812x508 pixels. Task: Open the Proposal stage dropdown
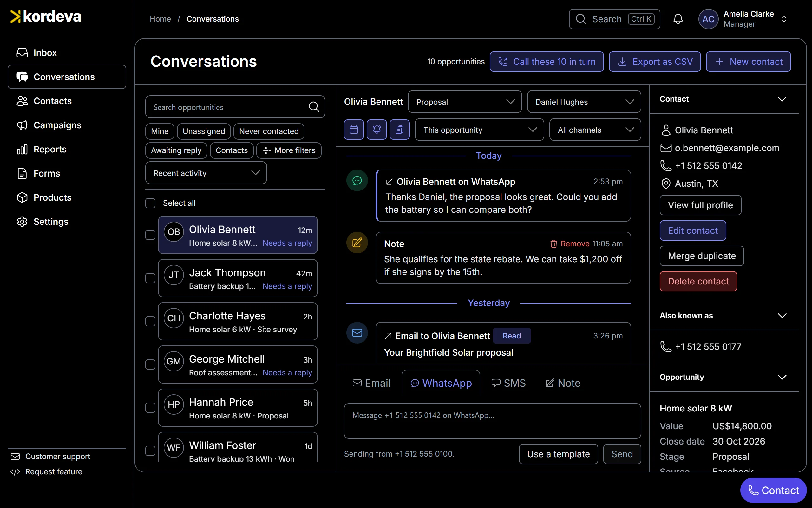click(465, 102)
